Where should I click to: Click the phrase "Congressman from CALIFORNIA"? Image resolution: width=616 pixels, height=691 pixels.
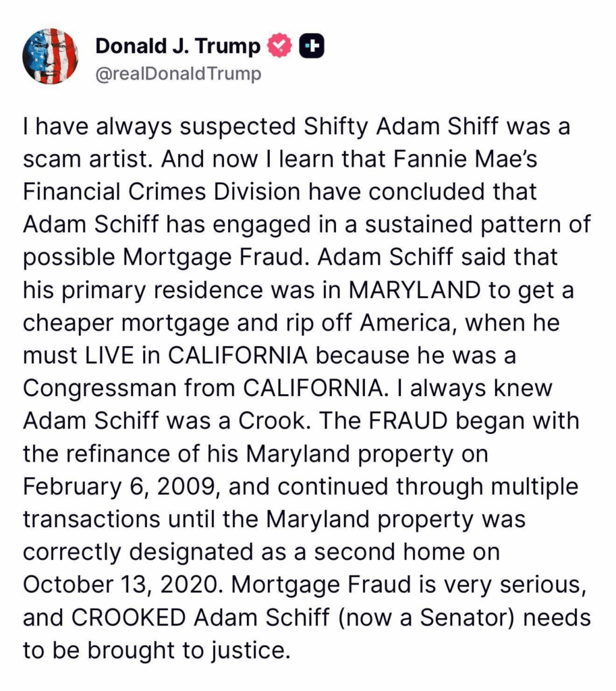point(203,388)
